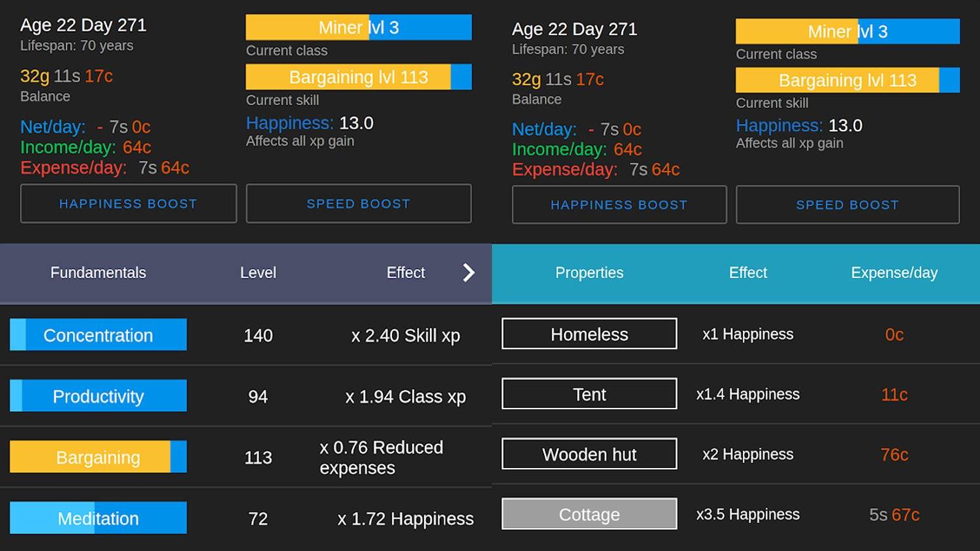The height and width of the screenshot is (551, 980).
Task: Click the Expense/day column header
Action: [894, 273]
